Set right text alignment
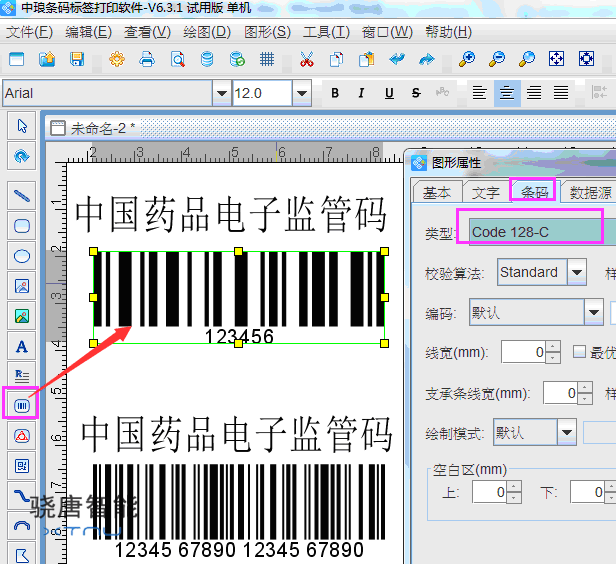 [534, 93]
